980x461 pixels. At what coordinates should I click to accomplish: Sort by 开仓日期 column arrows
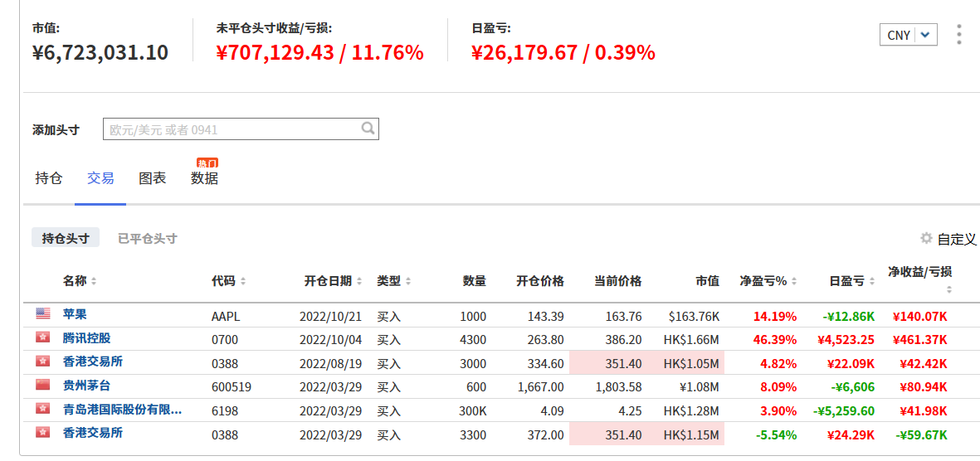click(359, 282)
